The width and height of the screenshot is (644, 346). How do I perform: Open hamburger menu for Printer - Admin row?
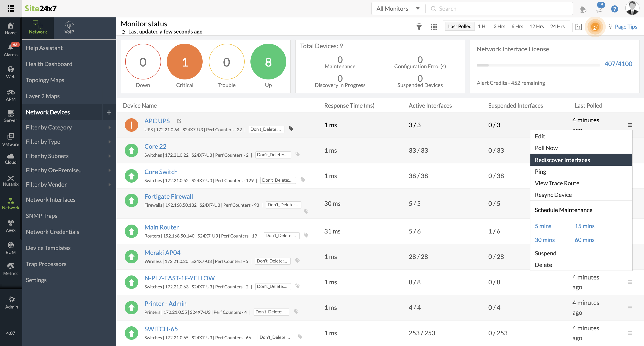[x=630, y=308]
